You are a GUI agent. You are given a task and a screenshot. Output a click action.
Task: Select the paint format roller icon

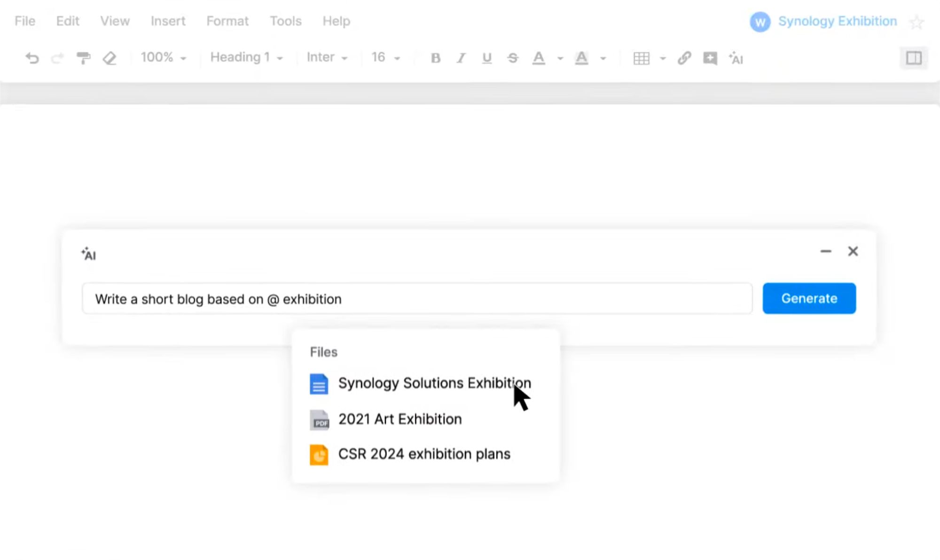pos(83,58)
